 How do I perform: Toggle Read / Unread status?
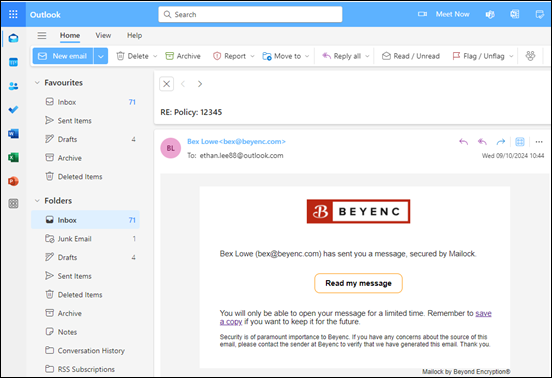[x=411, y=56]
